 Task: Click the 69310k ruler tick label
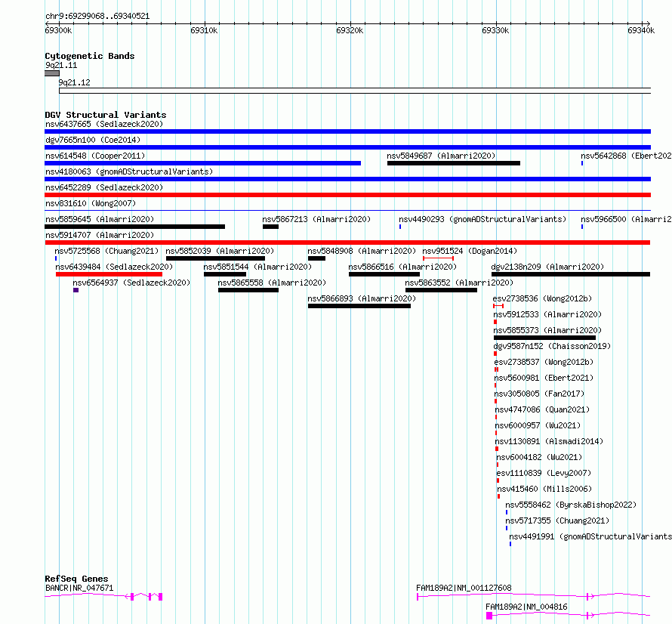pyautogui.click(x=204, y=30)
